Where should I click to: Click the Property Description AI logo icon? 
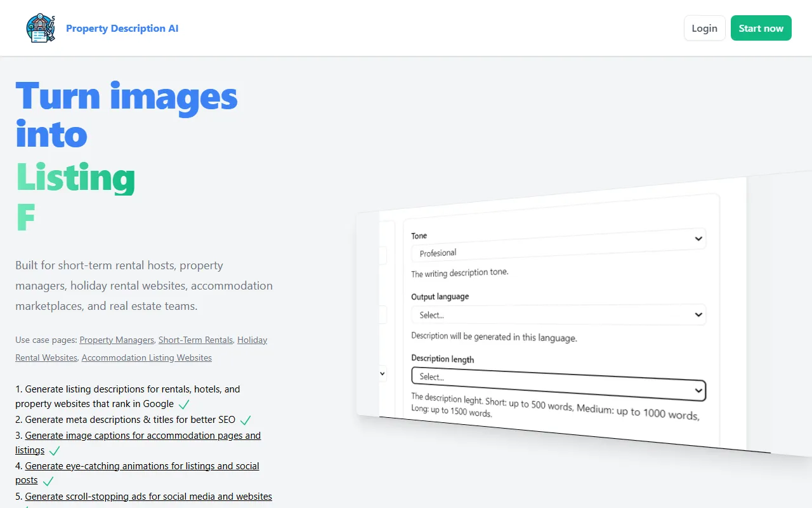click(x=41, y=28)
